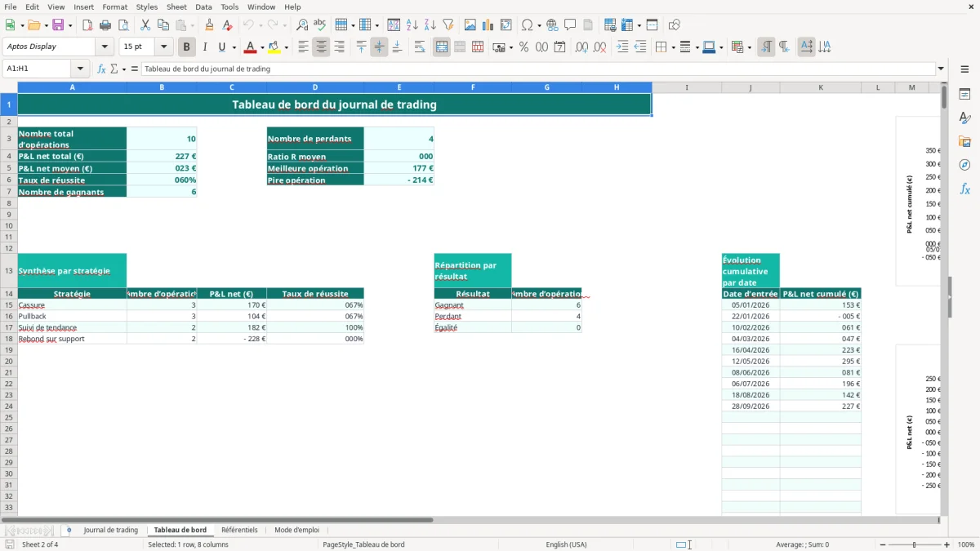Insert a special character (Omega icon)
This screenshot has width=980, height=551.
point(527,25)
